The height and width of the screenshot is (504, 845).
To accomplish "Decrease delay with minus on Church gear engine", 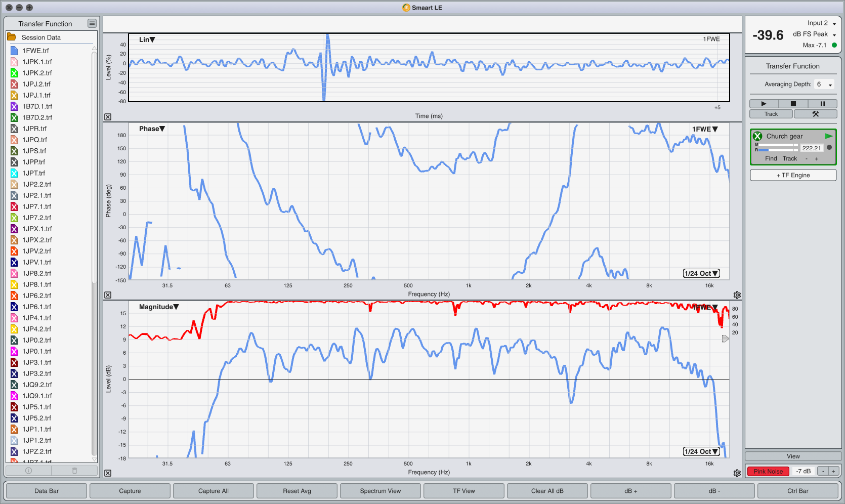I will pyautogui.click(x=807, y=159).
